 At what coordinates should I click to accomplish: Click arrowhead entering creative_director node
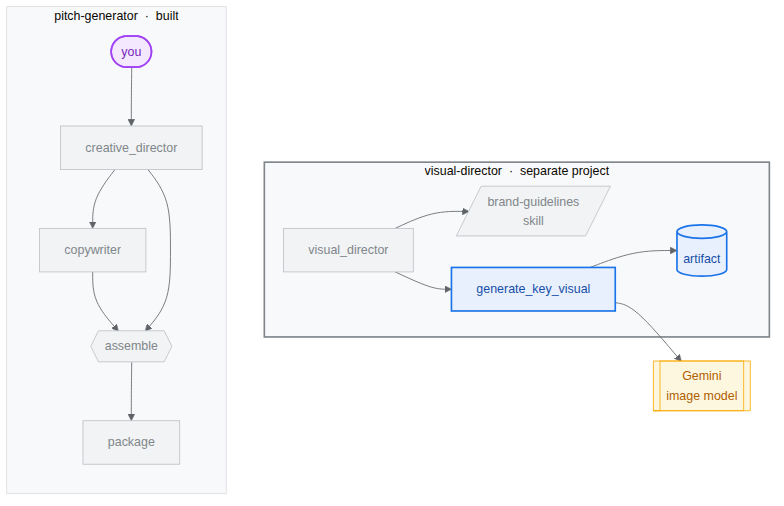point(131,122)
